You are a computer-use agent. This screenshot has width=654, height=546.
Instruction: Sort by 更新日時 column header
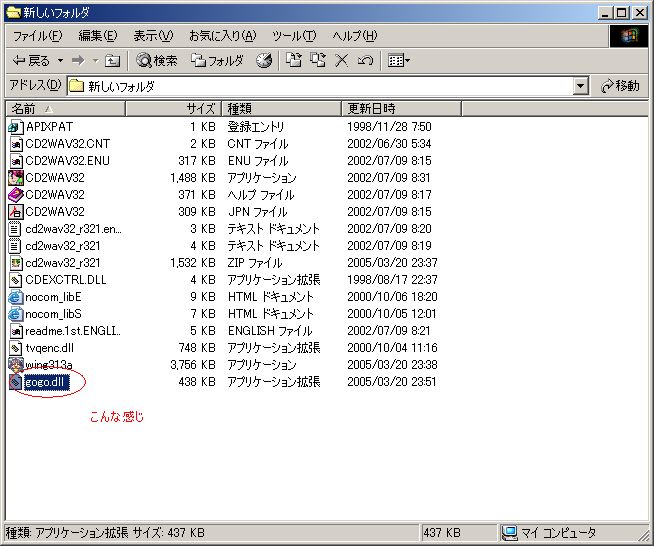point(370,108)
